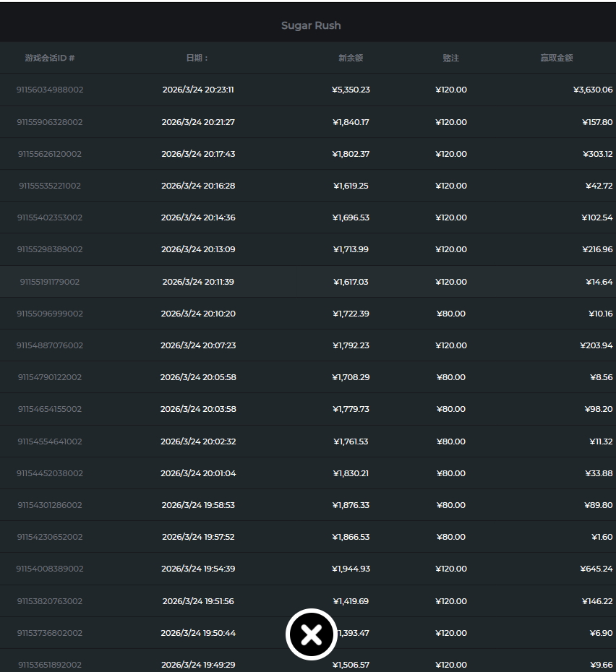Click the 游戏会话ID # column header
Viewport: 616px width, 672px height.
point(50,58)
